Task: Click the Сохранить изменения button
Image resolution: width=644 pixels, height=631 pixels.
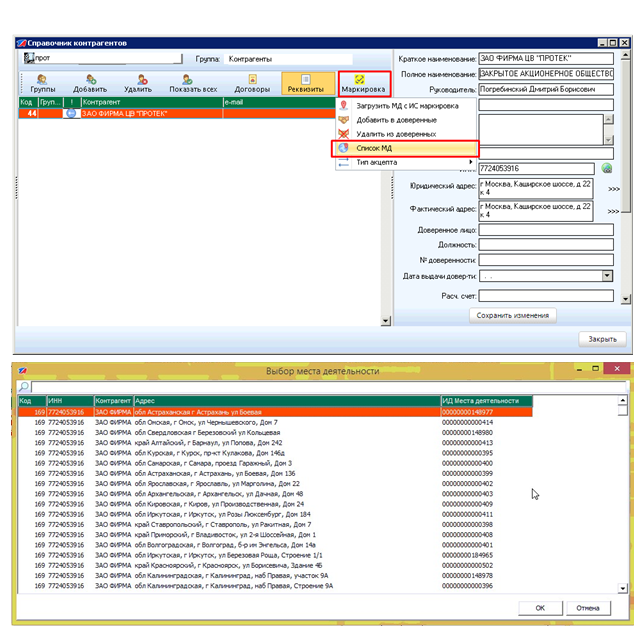Action: [512, 315]
